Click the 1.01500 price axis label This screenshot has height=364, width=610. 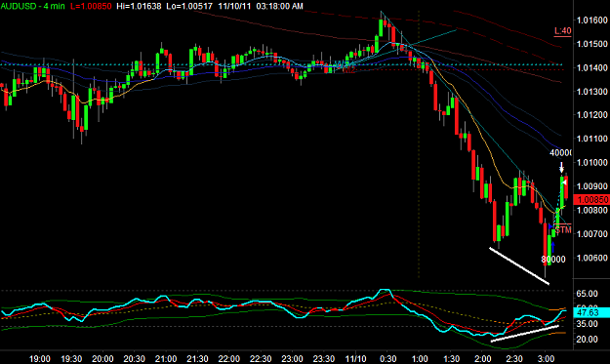pos(592,44)
